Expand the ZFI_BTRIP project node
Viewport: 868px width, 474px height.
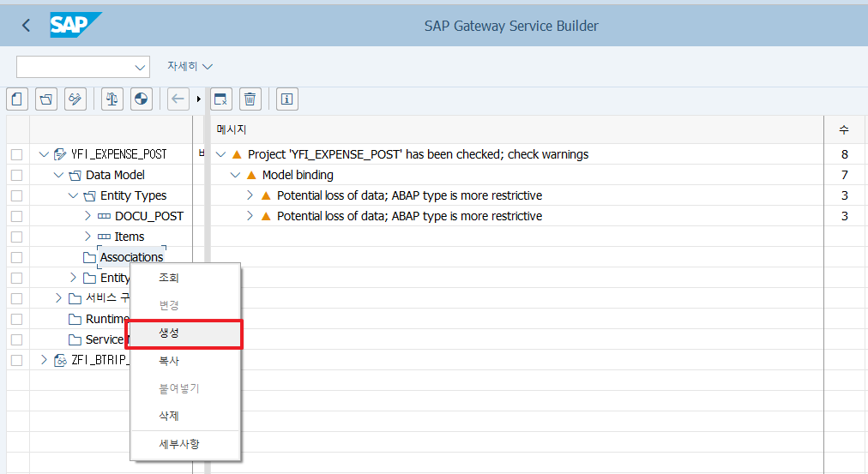[x=44, y=360]
